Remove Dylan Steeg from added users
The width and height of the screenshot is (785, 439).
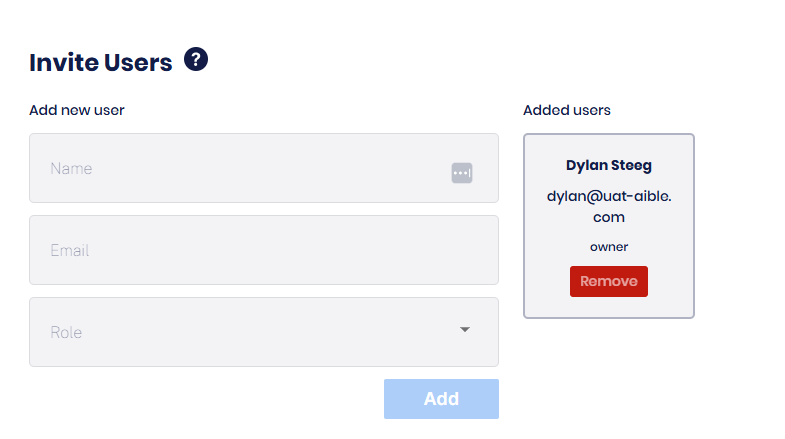pyautogui.click(x=608, y=282)
